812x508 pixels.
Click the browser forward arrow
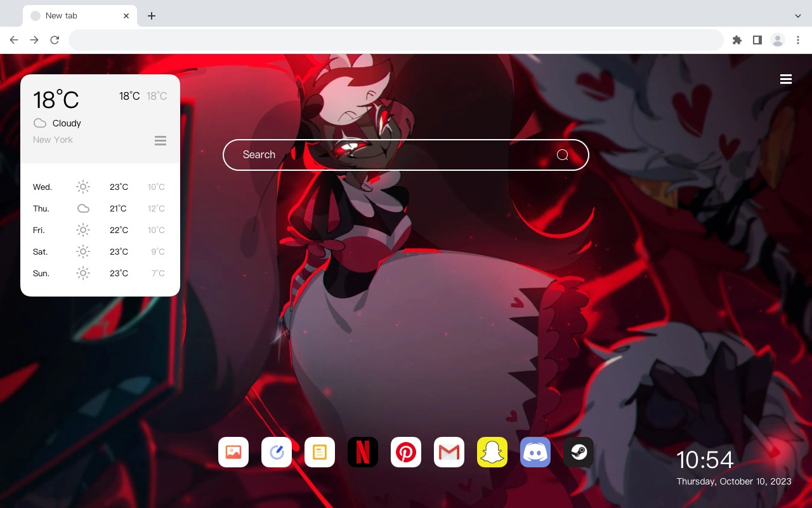click(x=34, y=40)
